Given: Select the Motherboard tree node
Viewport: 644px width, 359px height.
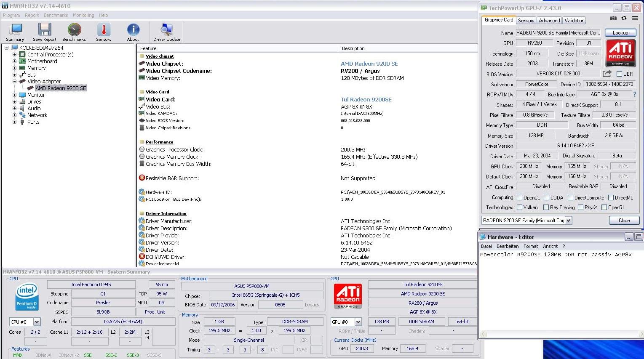Looking at the screenshot, I should (x=42, y=61).
